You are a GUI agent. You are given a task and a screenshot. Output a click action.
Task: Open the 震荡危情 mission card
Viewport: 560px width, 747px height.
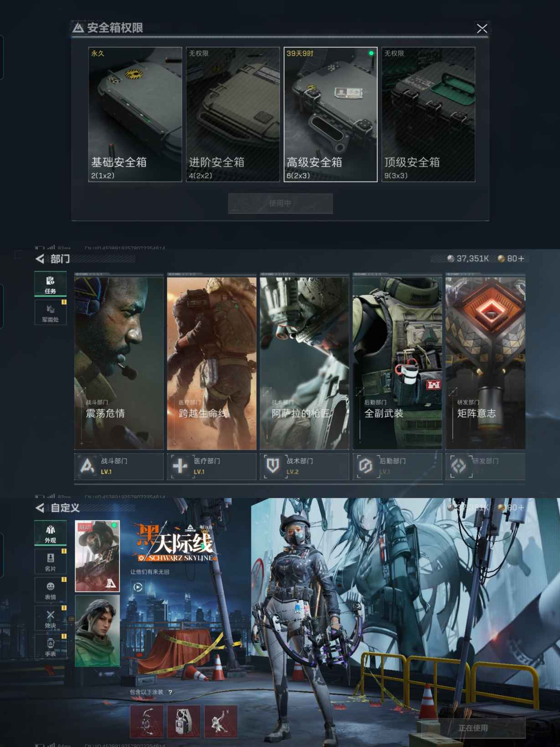(118, 363)
